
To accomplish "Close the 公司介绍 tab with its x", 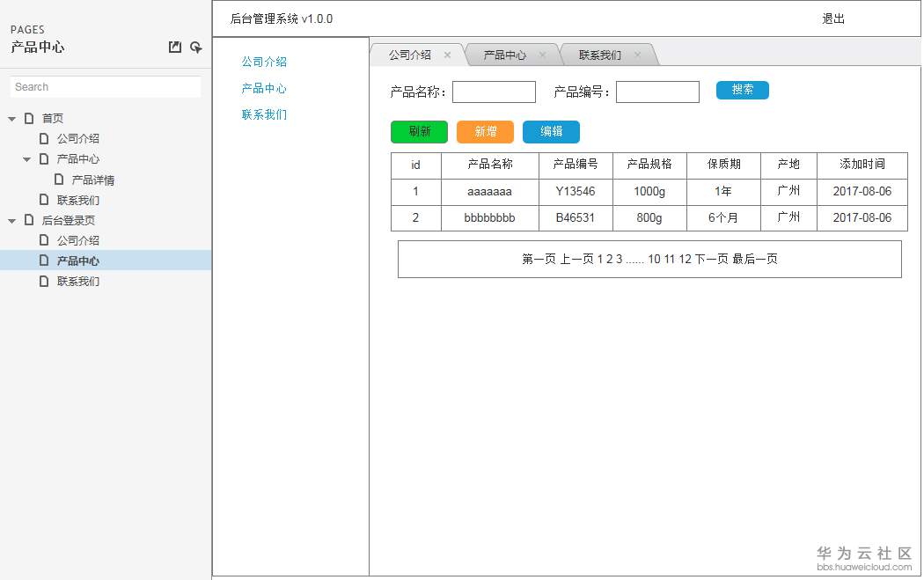I will pos(447,55).
